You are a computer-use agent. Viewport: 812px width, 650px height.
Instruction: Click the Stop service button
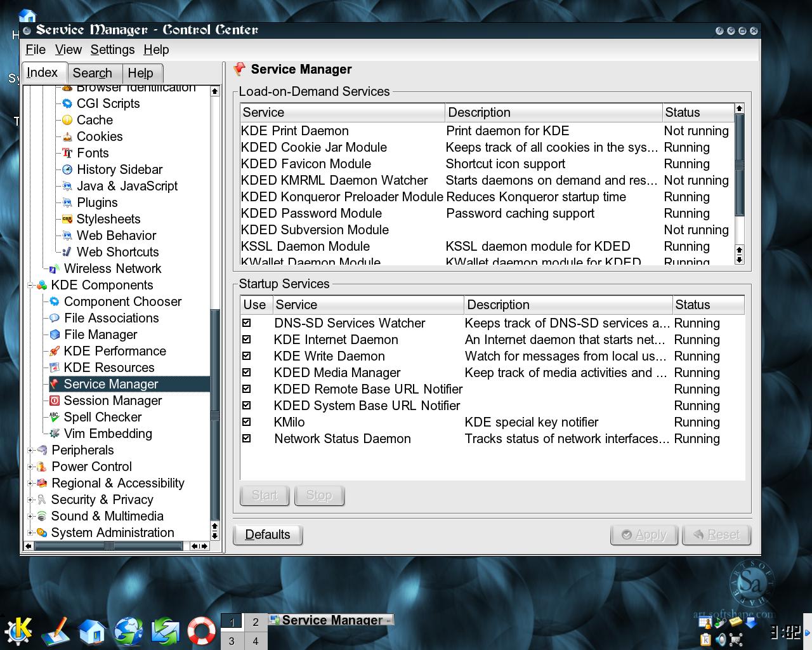[319, 495]
